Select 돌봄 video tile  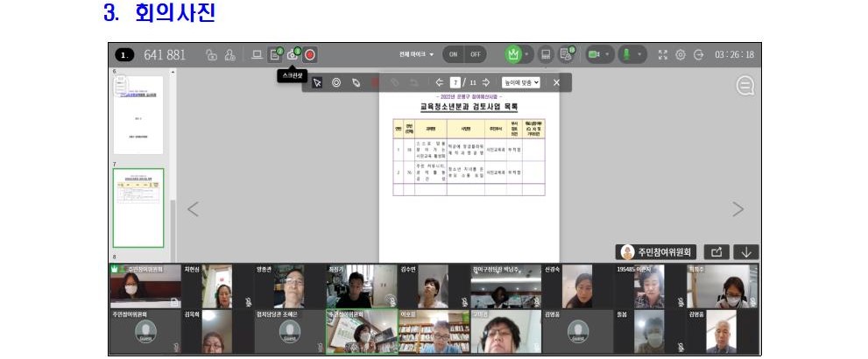click(650, 331)
